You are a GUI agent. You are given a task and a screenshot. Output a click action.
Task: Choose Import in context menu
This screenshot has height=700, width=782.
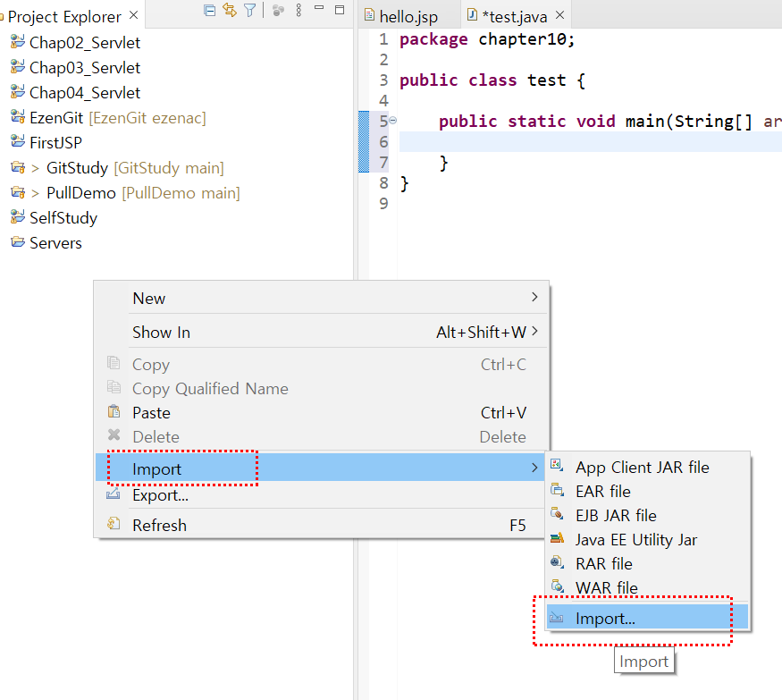(322, 468)
